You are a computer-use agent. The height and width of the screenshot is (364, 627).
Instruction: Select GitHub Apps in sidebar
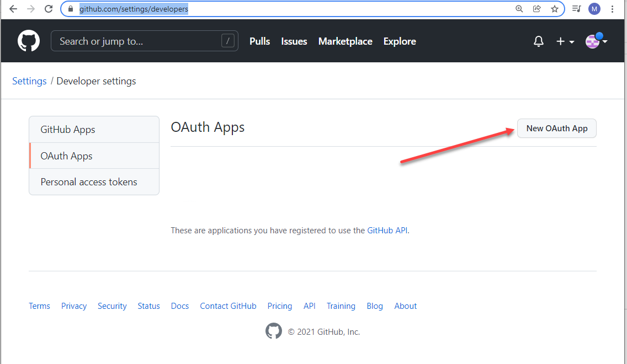[68, 130]
